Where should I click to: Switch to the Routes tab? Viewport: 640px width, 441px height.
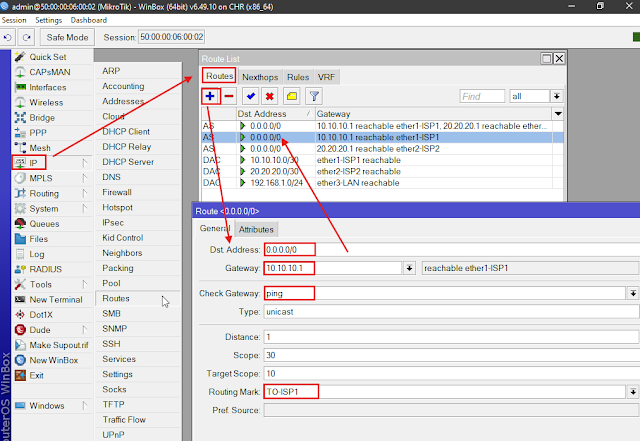[x=220, y=76]
